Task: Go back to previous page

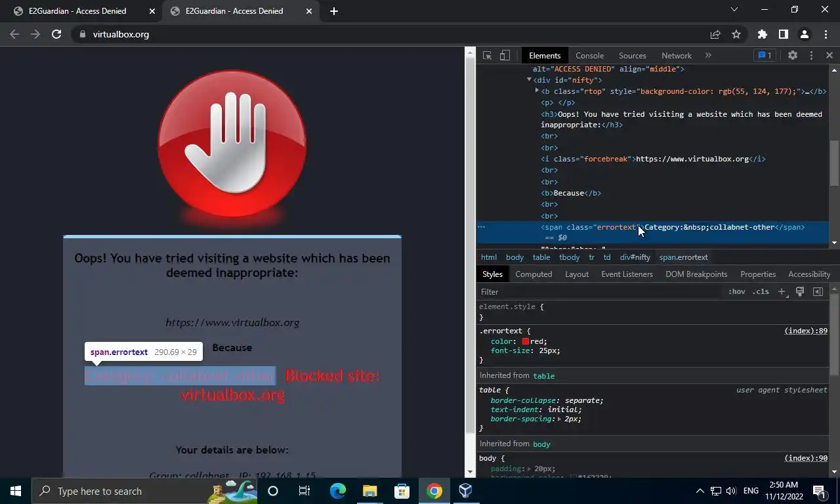Action: click(x=14, y=34)
